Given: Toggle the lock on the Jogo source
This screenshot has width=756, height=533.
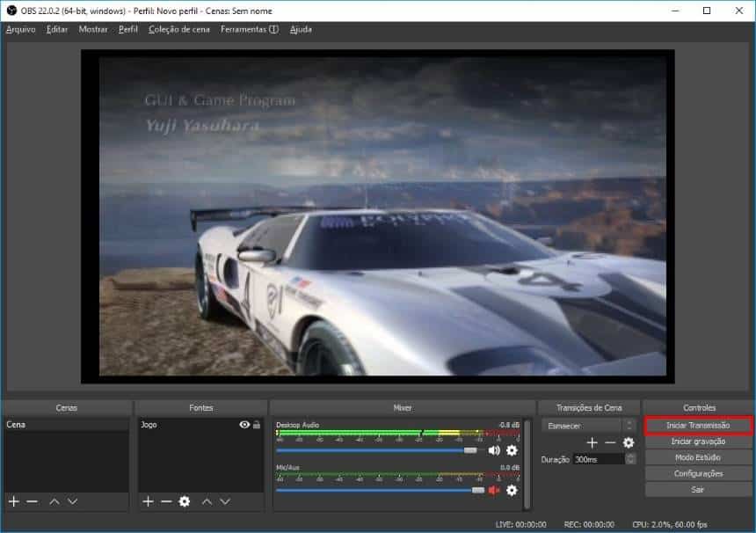Looking at the screenshot, I should (257, 425).
